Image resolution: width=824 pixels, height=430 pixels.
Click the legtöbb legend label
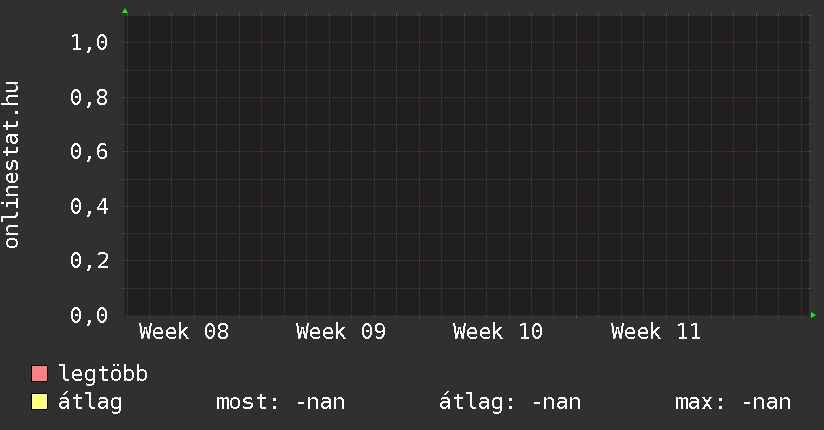click(x=104, y=375)
